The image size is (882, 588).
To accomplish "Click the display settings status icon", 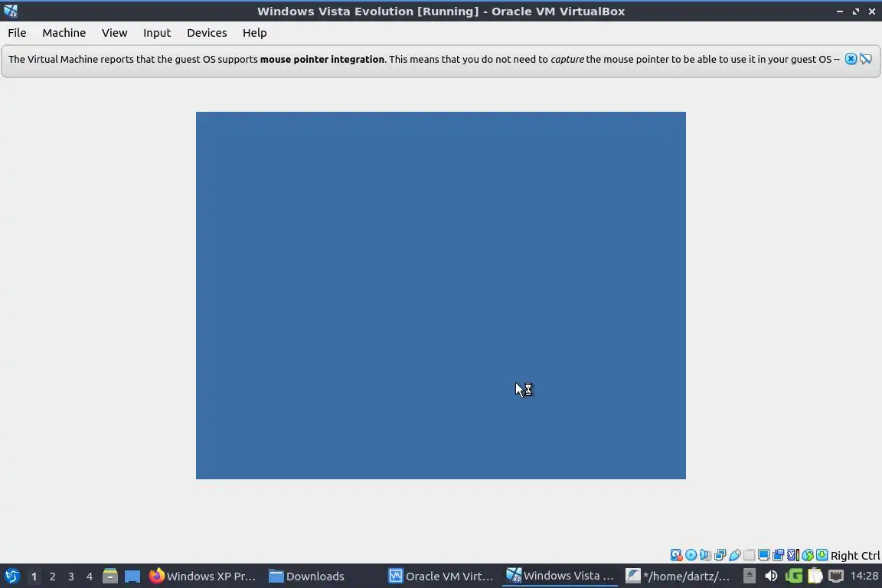I will click(x=764, y=555).
